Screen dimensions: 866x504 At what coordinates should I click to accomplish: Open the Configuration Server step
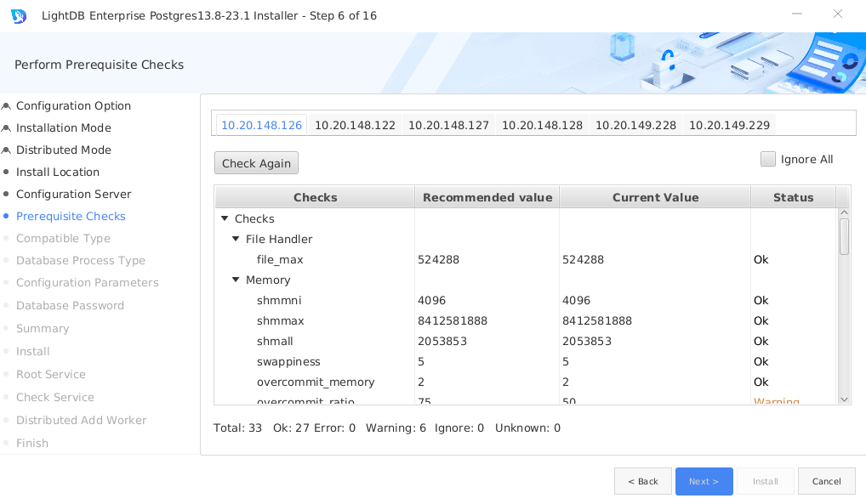(73, 194)
